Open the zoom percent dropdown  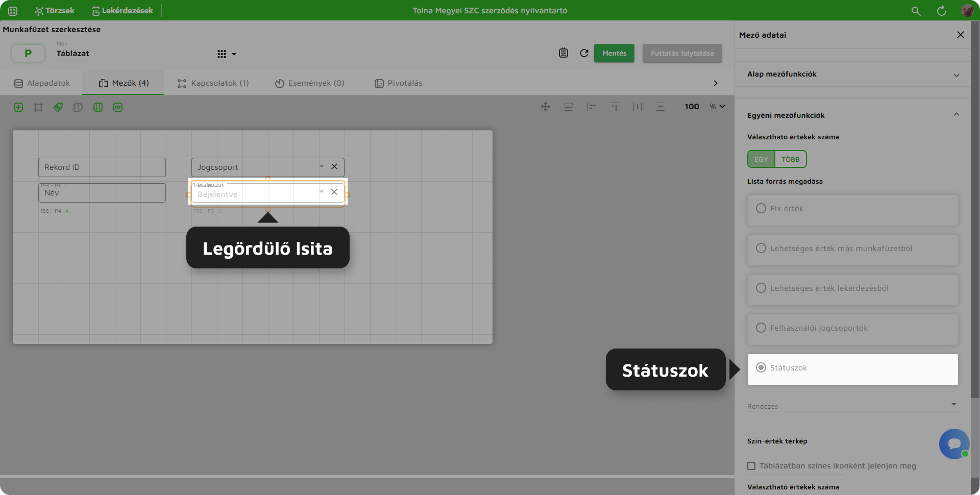click(x=718, y=107)
